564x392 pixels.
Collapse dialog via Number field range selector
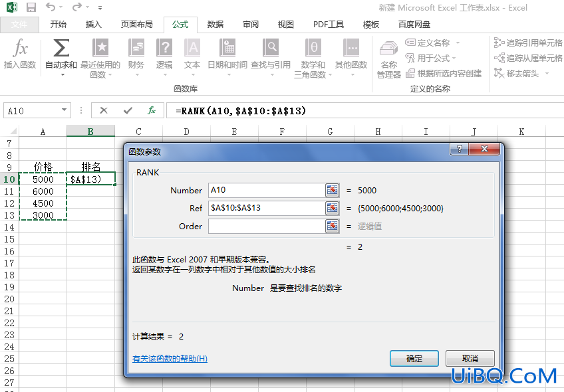tap(333, 190)
